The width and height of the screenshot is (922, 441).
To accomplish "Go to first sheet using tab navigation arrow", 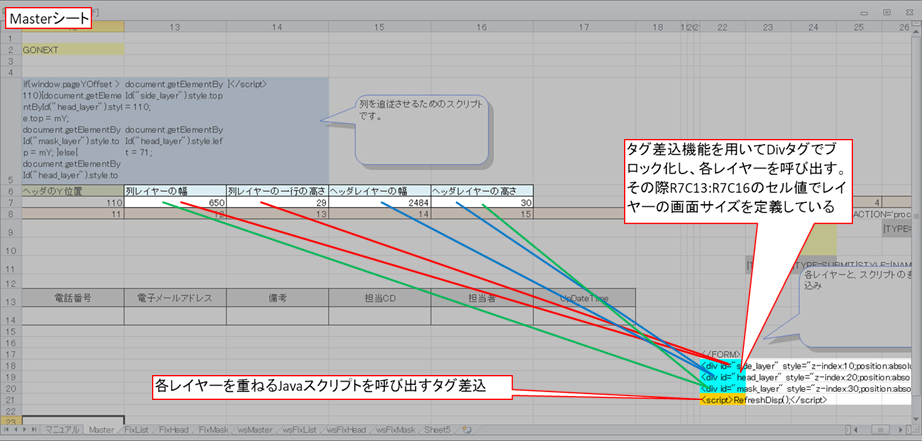I will [x=6, y=430].
